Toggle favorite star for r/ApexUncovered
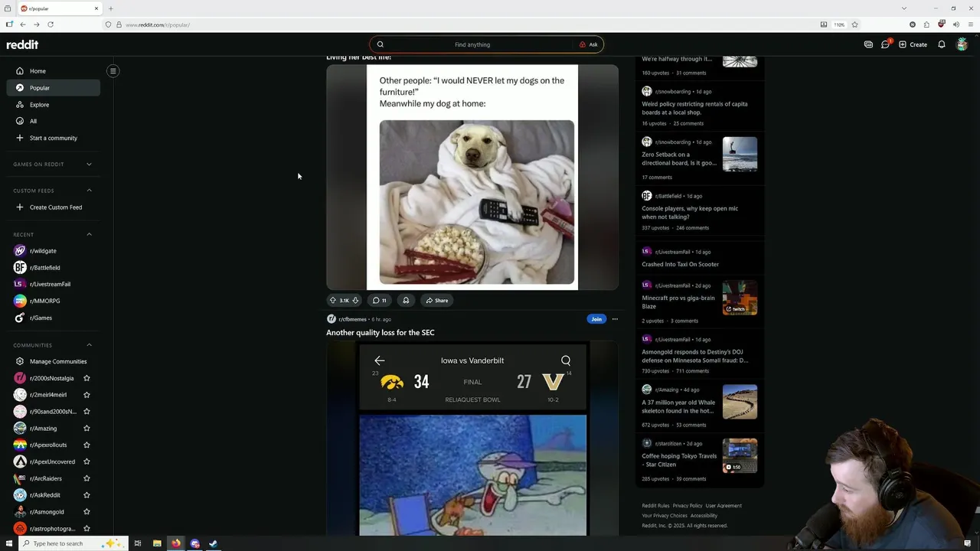The height and width of the screenshot is (551, 980). [x=87, y=461]
